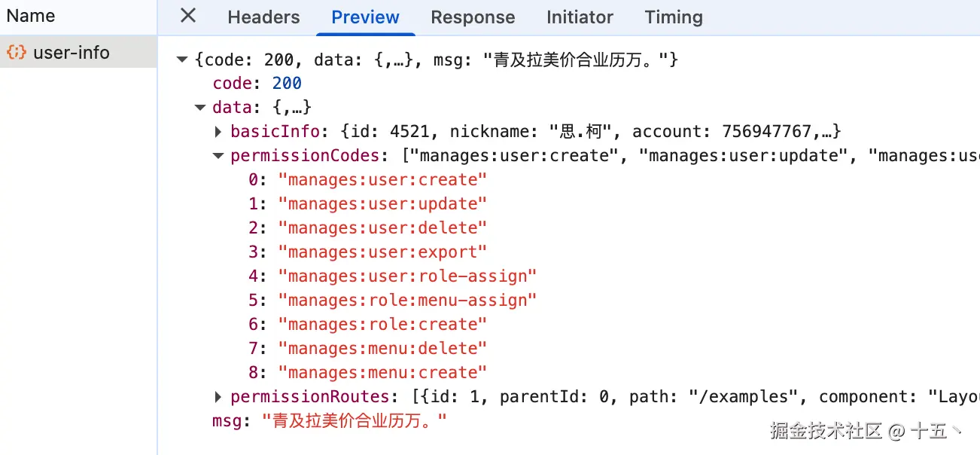Expand the permissionRoutes array
Viewport: 980px width, 455px height.
[x=218, y=397]
